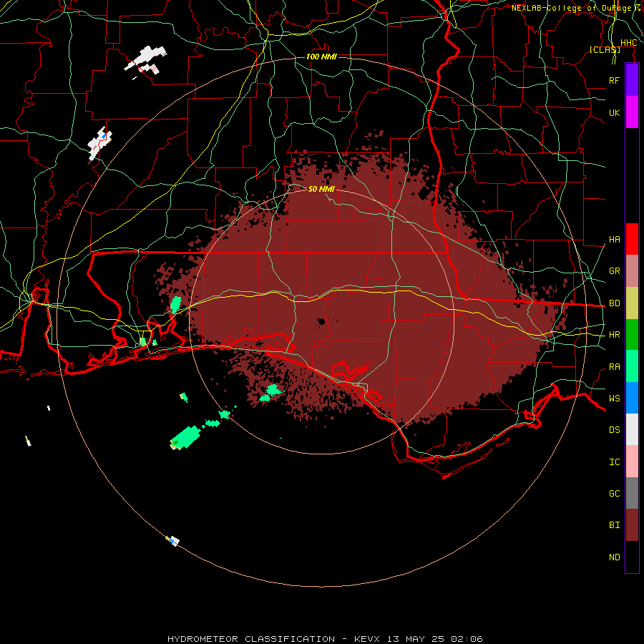Click the 50 NMI range ring label
This screenshot has height=644, width=644.
point(321,189)
